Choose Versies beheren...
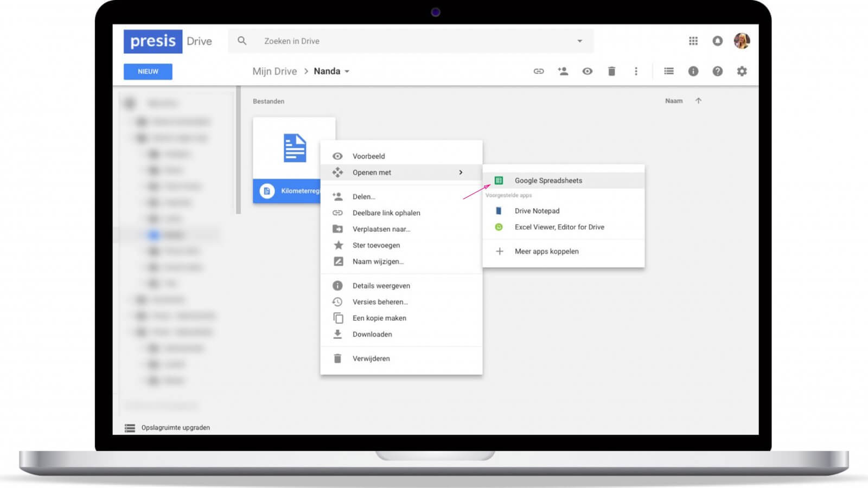Screen dimensions: 868x488 tap(401, 302)
